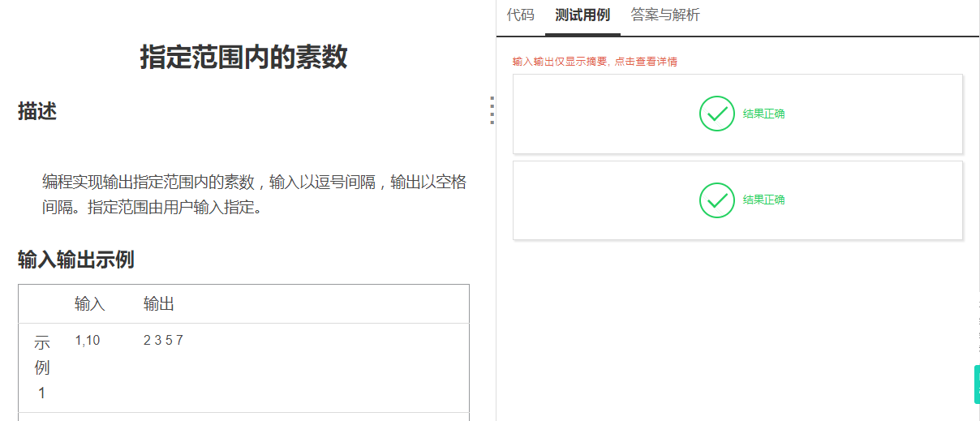Click the 输出 column header

(159, 304)
